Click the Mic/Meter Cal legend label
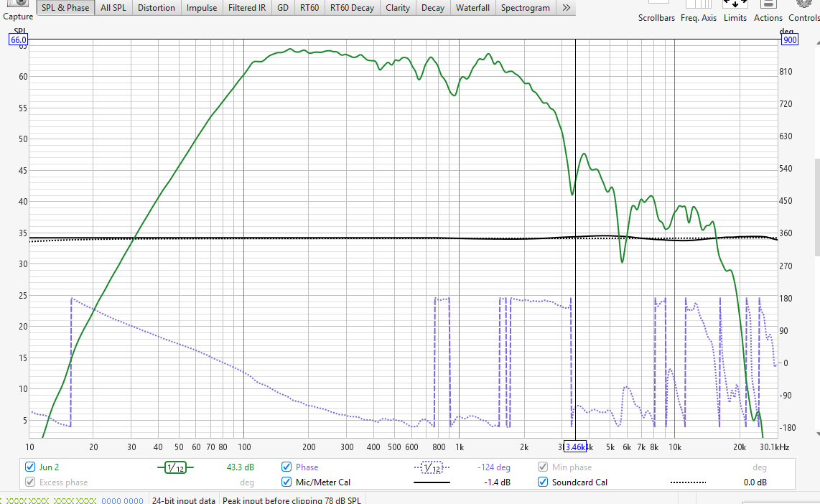820x504 pixels. (x=323, y=482)
